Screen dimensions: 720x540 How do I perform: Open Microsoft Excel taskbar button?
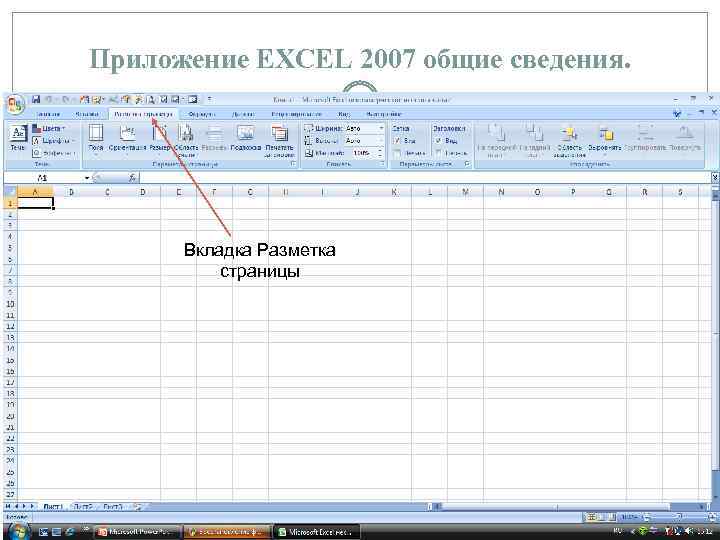317,532
